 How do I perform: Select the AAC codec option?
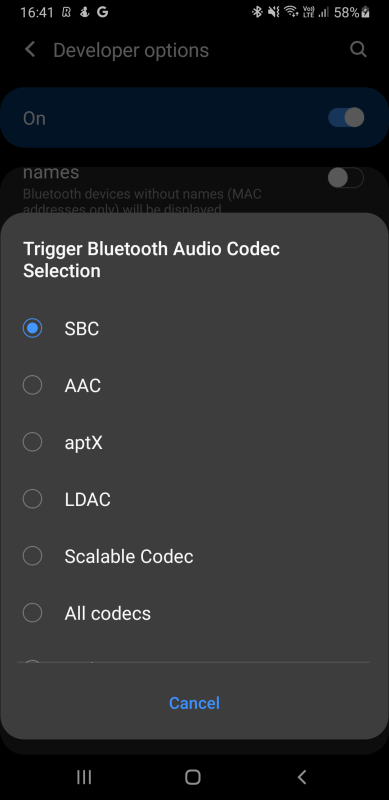194,385
